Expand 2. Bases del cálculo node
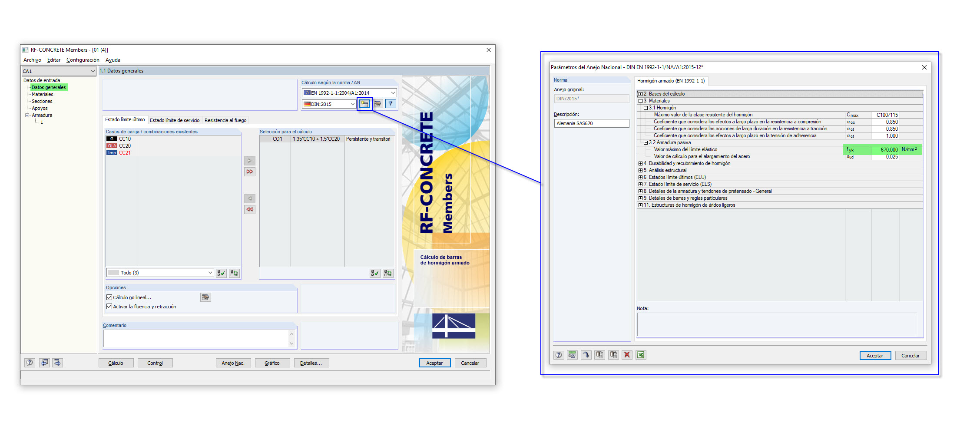This screenshot has height=436, width=980. click(x=640, y=94)
